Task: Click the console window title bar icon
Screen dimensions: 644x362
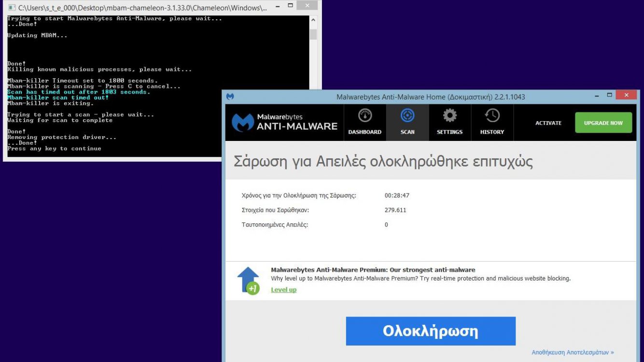Action: point(12,8)
